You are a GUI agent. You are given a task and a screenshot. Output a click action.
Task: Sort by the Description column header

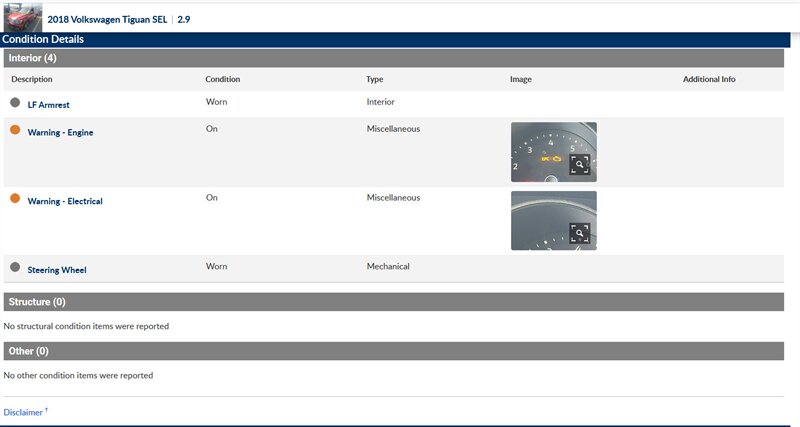tap(32, 79)
